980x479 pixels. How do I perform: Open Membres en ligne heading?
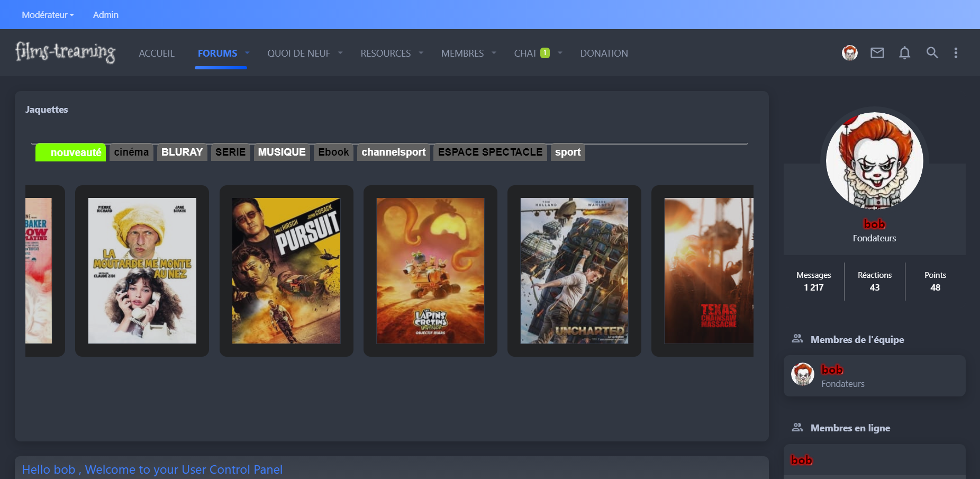coord(850,428)
